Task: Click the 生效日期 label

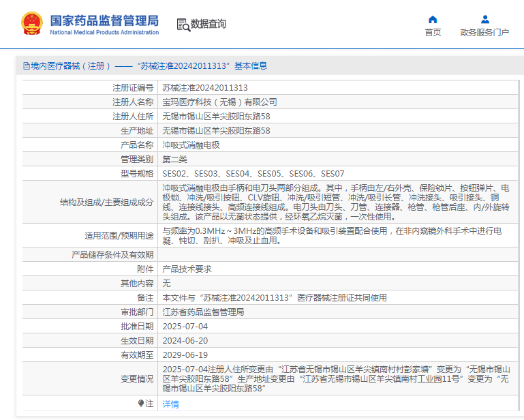Action: [x=137, y=341]
